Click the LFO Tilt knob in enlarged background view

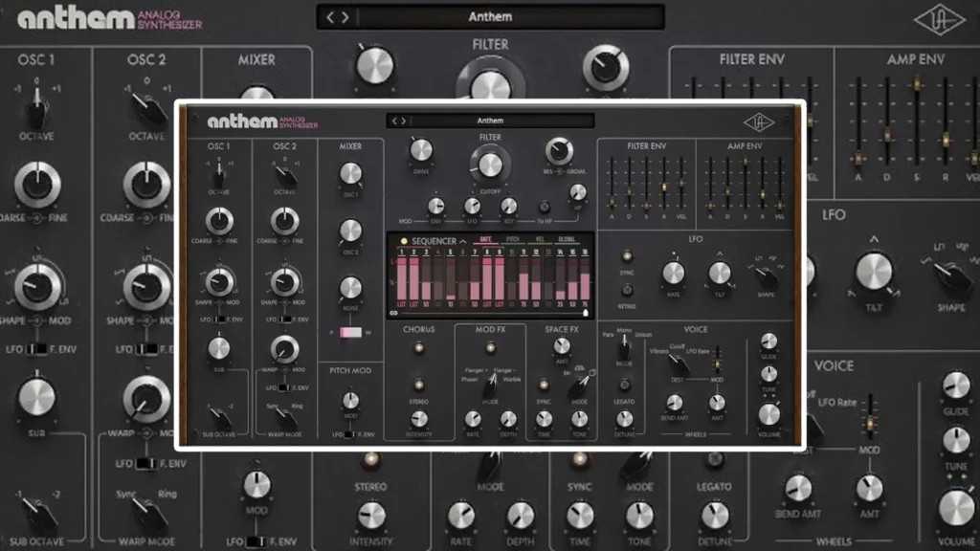pyautogui.click(x=874, y=273)
